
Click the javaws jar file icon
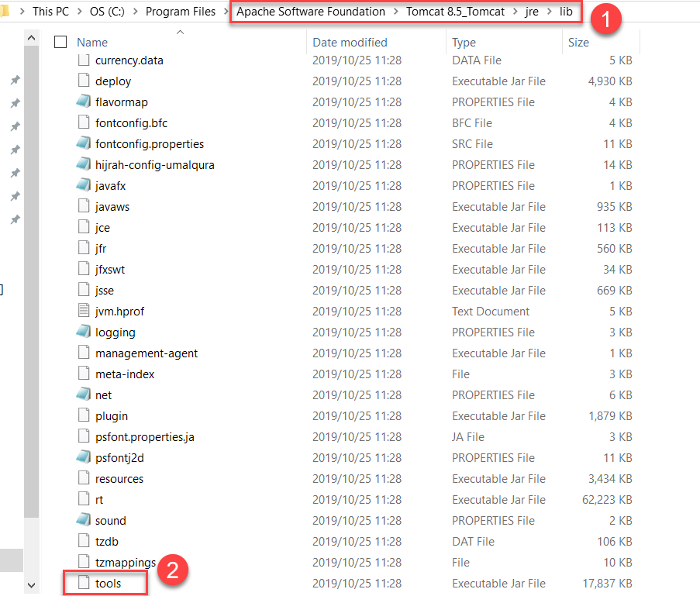point(84,206)
